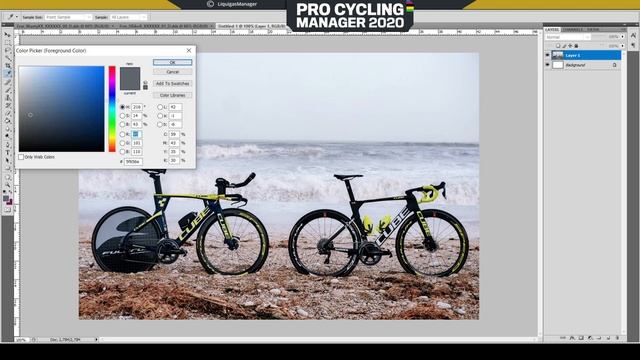This screenshot has height=360, width=640.
Task: Select the Blur tool
Action: tap(7, 129)
